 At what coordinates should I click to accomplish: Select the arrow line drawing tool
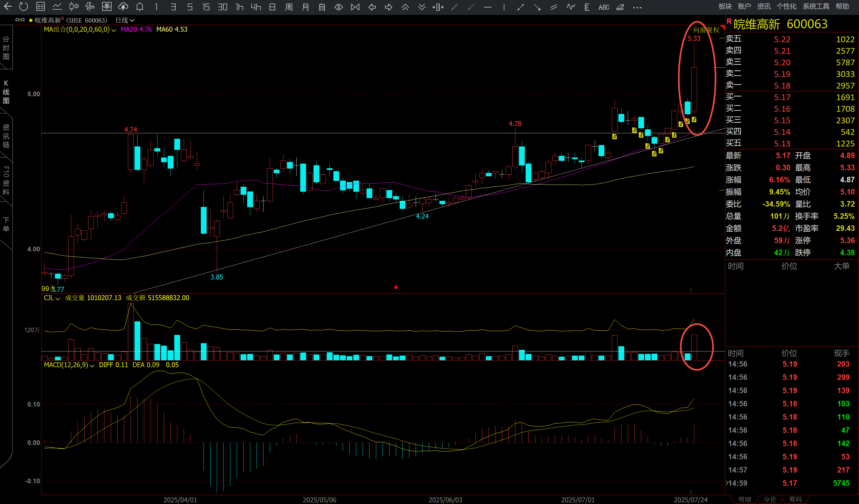coord(537,7)
